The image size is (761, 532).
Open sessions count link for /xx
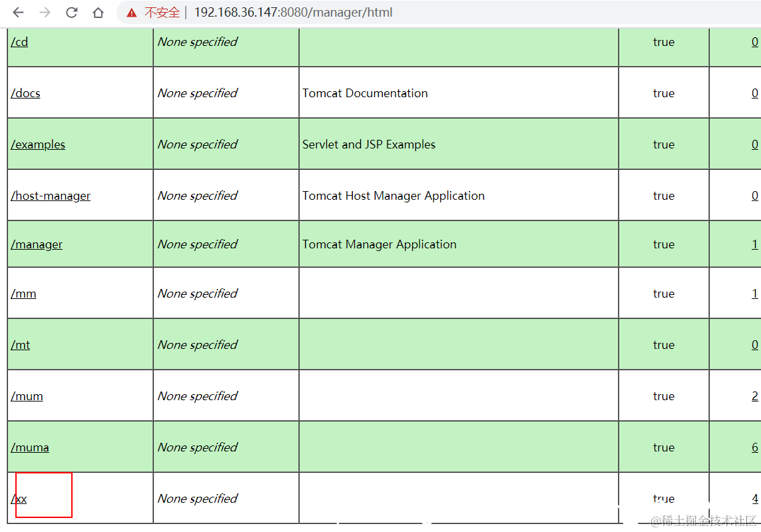point(755,499)
